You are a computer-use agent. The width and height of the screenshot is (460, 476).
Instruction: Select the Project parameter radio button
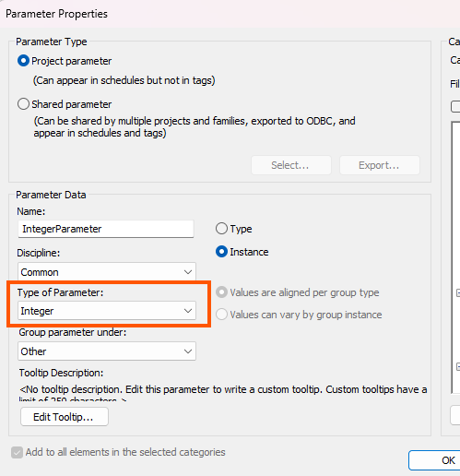(x=23, y=61)
